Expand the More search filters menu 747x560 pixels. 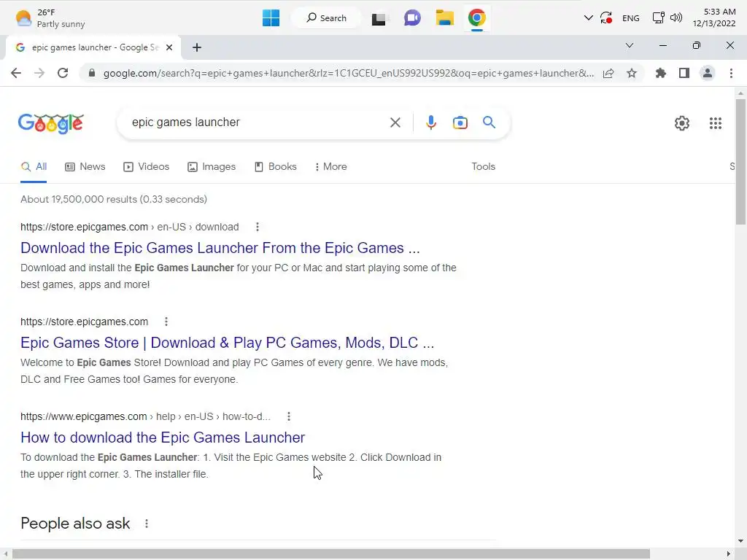point(330,167)
